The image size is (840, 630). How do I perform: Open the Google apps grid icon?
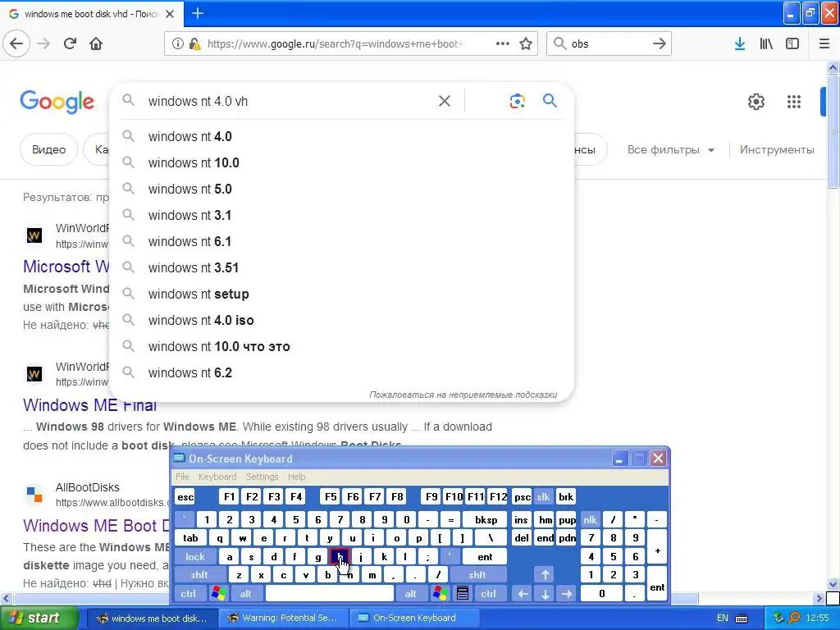793,101
